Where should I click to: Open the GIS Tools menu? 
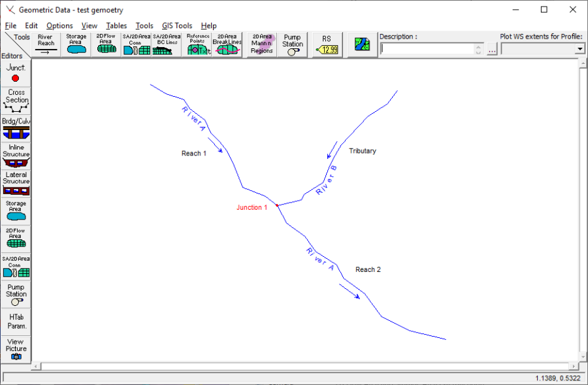(177, 25)
